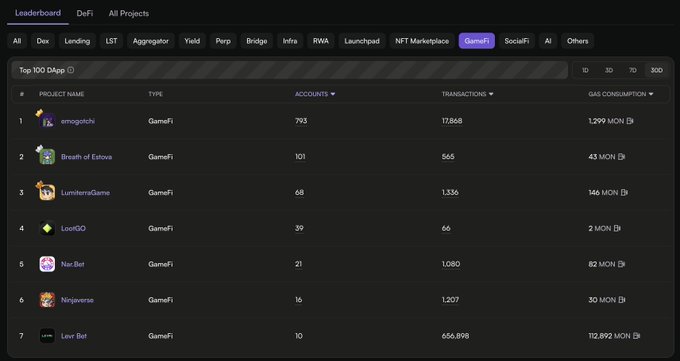
Task: Click the 793 accounts value
Action: tap(301, 121)
